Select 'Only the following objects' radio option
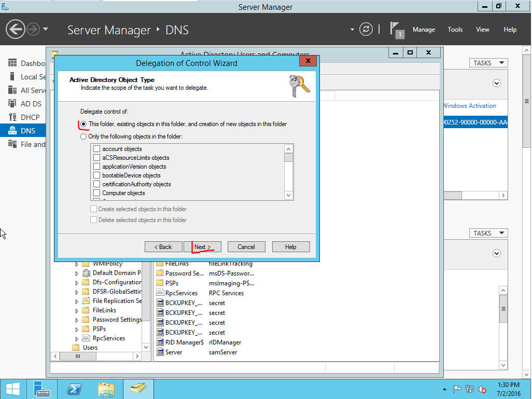Image resolution: width=532 pixels, height=399 pixels. (x=83, y=136)
